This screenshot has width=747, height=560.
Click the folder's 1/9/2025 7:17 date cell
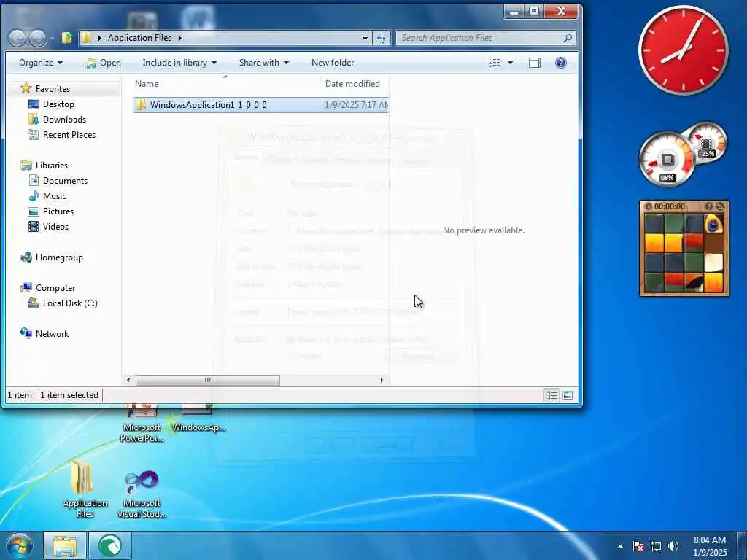(x=356, y=105)
